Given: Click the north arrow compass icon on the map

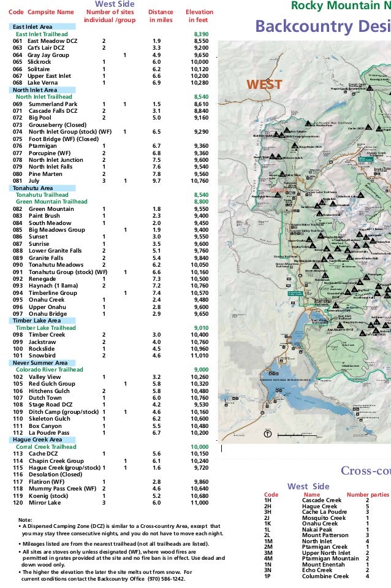Looking at the screenshot, I should (267, 434).
